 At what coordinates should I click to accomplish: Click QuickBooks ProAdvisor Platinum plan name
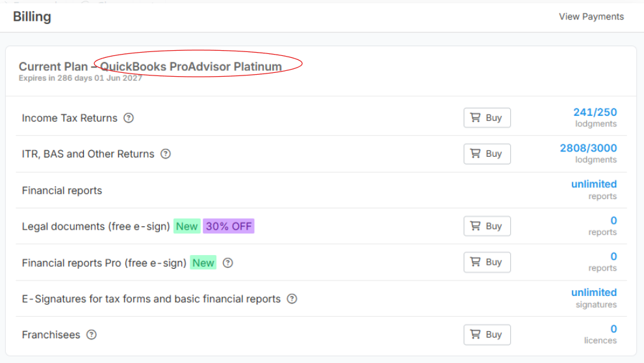tap(191, 66)
